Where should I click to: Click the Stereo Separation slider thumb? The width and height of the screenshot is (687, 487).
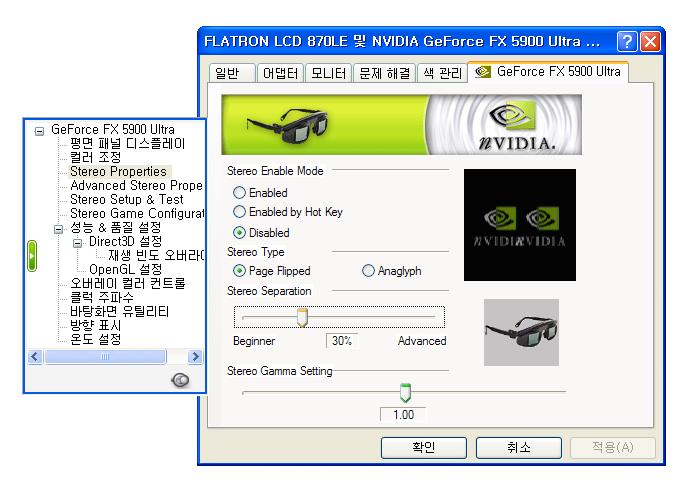[302, 317]
